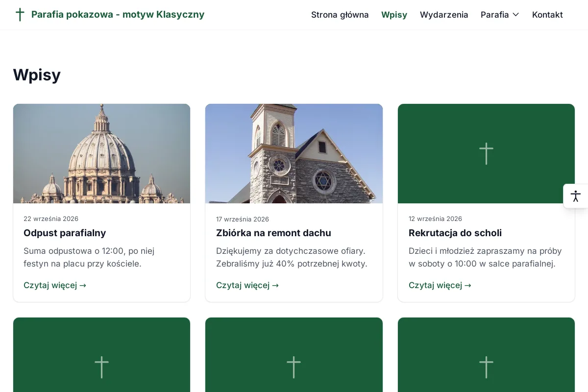Click the date 22 września 2026
The height and width of the screenshot is (392, 588).
click(x=51, y=219)
